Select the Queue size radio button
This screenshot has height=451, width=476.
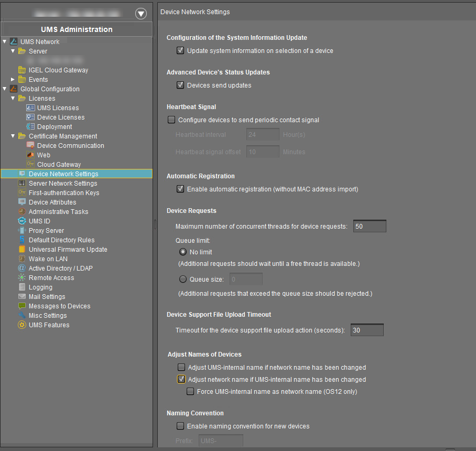(x=182, y=279)
